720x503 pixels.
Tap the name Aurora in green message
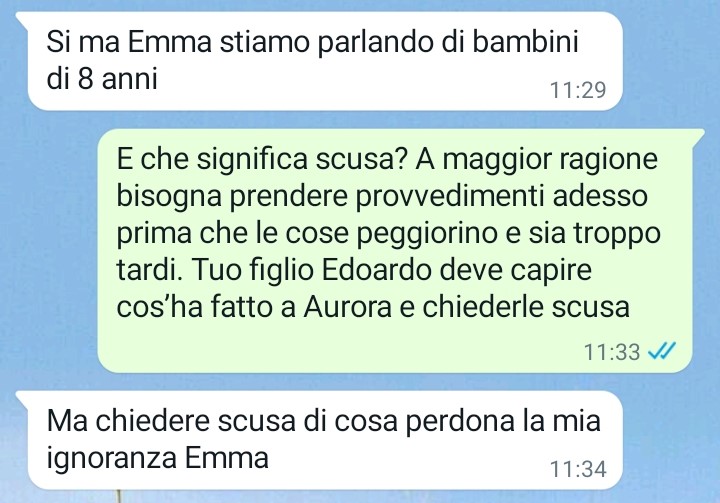click(x=348, y=307)
